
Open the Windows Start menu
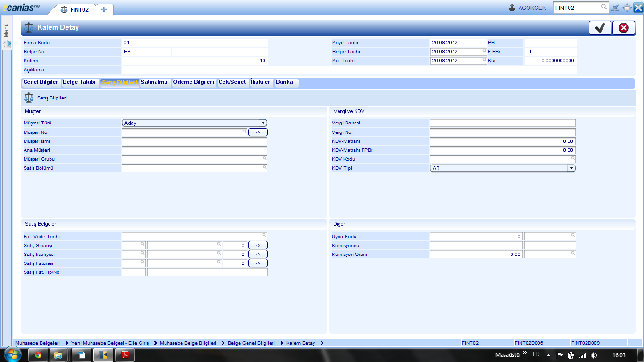pos(12,354)
